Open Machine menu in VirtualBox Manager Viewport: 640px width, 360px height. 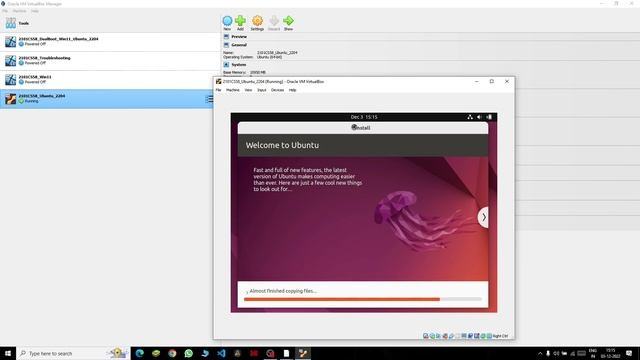pyautogui.click(x=19, y=11)
